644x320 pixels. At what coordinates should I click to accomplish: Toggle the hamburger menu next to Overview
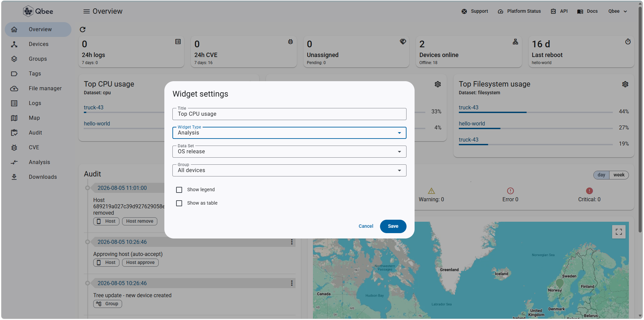click(87, 11)
